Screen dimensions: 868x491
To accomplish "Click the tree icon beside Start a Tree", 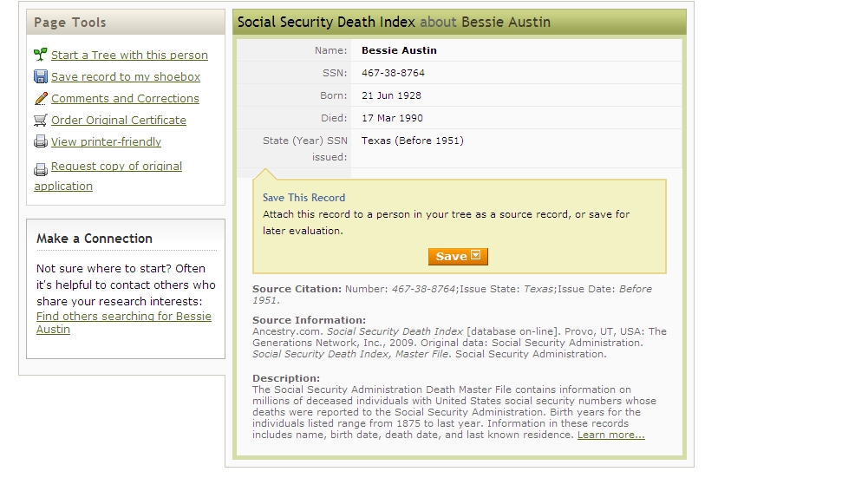I will tap(40, 55).
